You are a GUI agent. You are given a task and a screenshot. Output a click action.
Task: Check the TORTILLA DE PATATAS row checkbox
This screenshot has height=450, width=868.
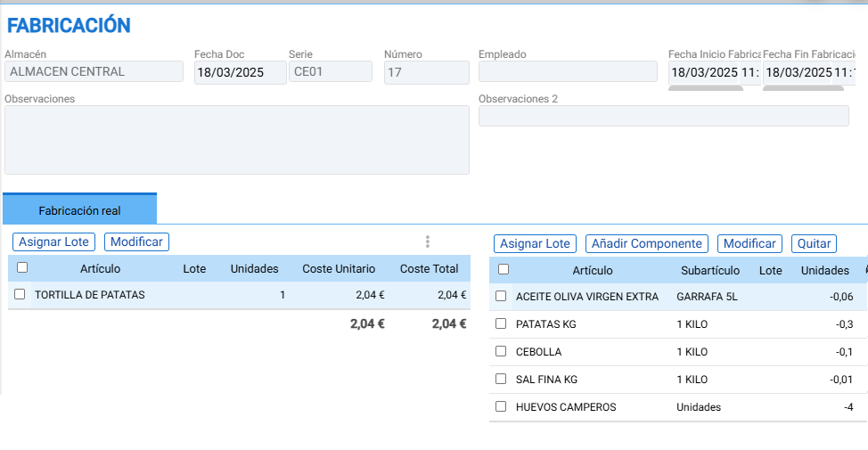20,294
